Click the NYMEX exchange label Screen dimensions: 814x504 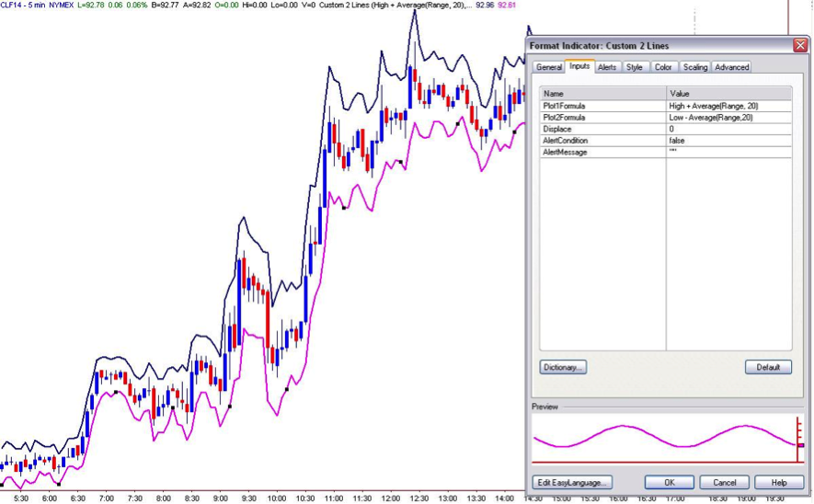coord(62,6)
